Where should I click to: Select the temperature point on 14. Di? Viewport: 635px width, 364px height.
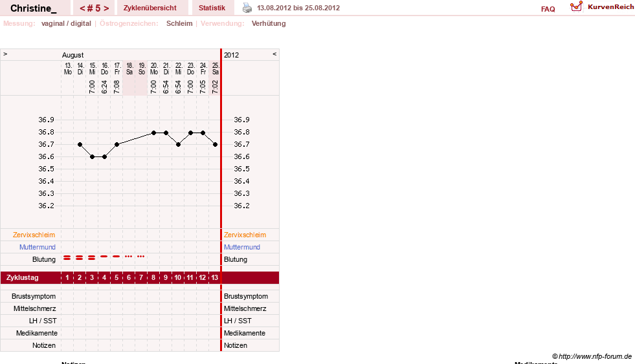tap(80, 144)
